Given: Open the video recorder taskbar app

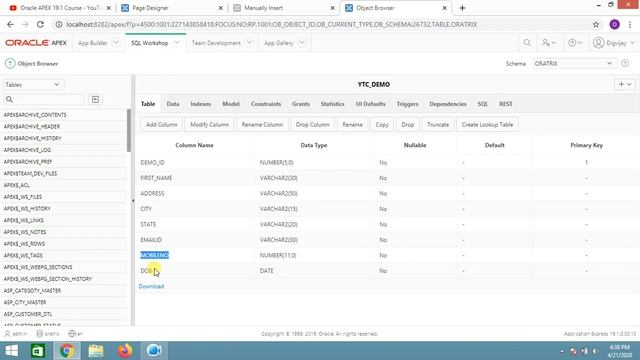Looking at the screenshot, I should (x=154, y=351).
